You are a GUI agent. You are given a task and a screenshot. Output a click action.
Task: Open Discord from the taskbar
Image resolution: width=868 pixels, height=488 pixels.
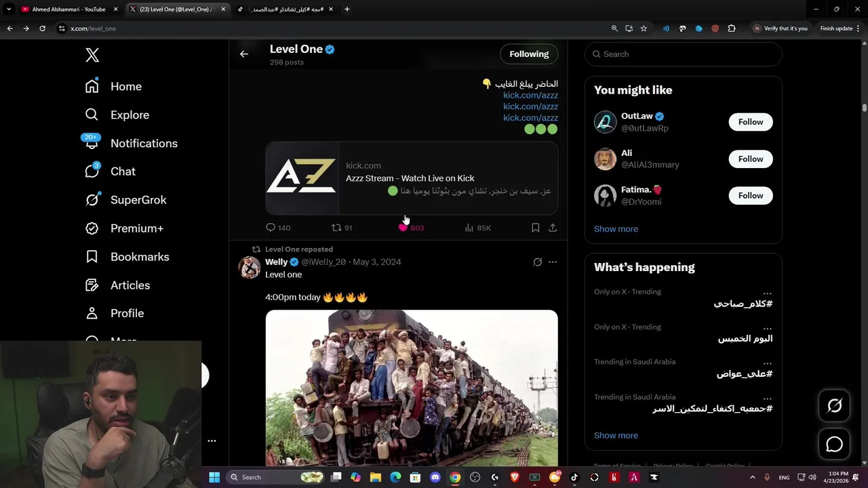coord(435,477)
